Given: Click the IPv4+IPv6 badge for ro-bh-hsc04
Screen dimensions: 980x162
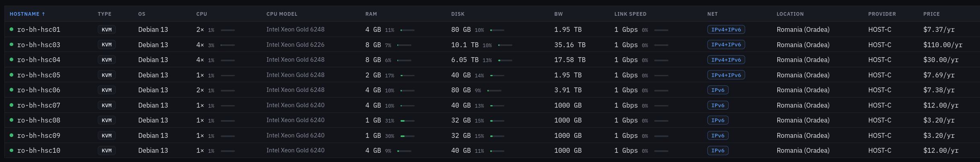Looking at the screenshot, I should [726, 60].
